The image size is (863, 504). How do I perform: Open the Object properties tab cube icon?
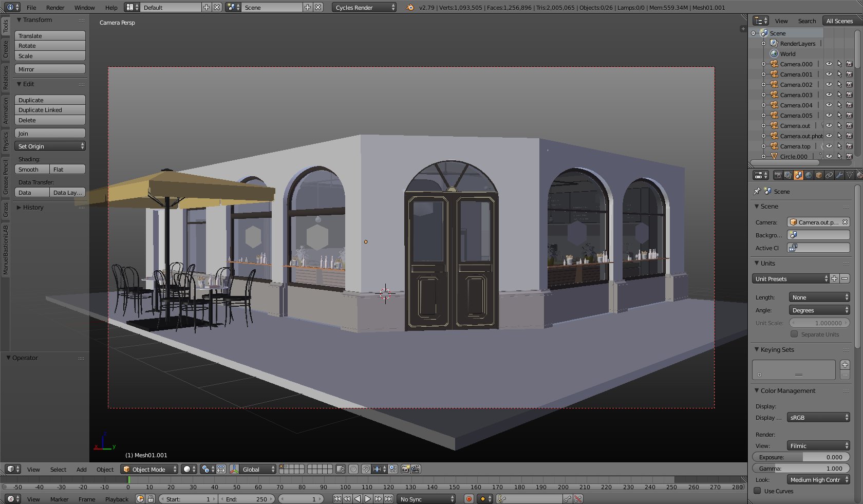tap(819, 175)
